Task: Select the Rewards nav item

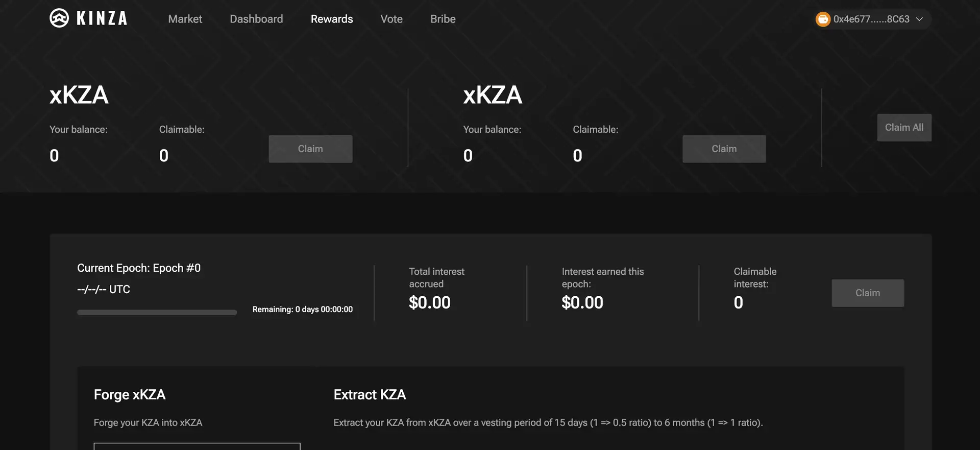Action: [332, 19]
